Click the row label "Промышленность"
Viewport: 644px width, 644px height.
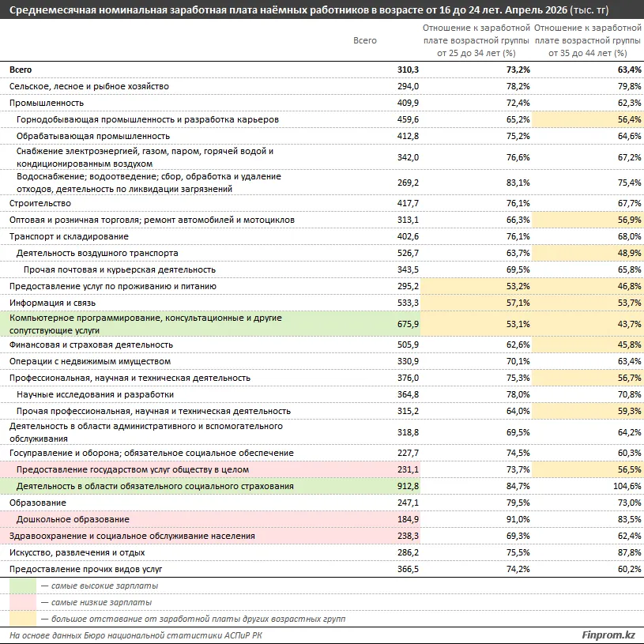point(47,103)
